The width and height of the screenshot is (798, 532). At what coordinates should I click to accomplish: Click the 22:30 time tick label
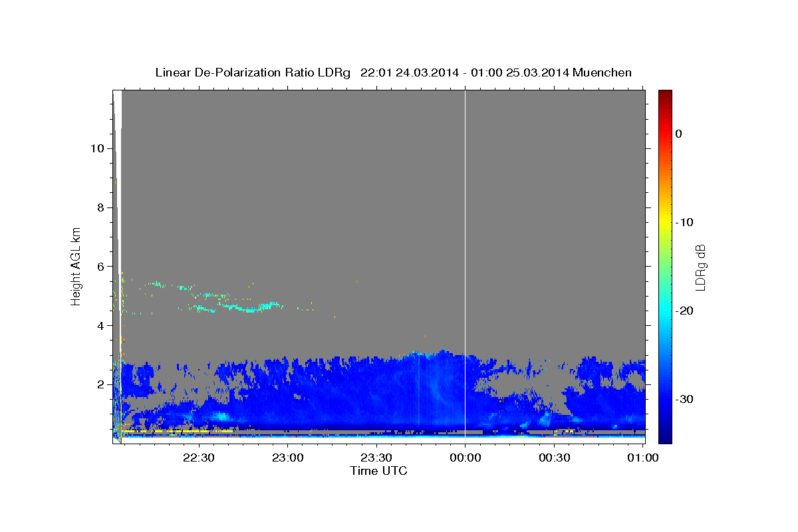coord(199,458)
